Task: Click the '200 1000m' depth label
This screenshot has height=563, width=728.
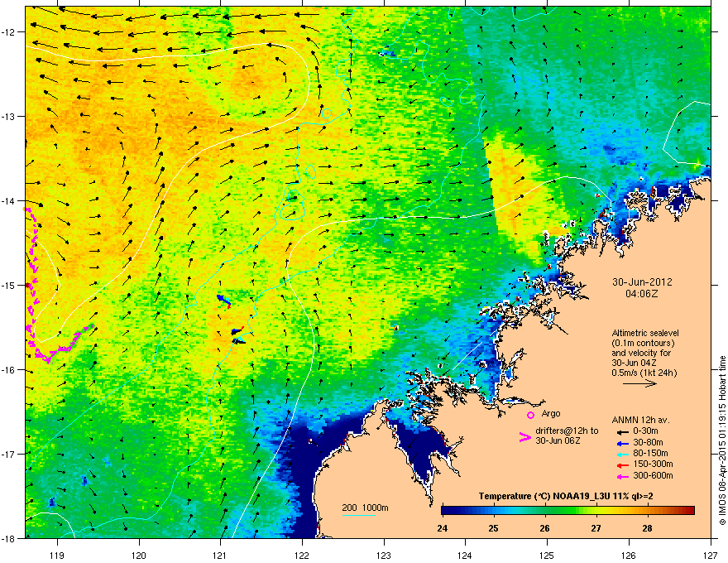Action: pyautogui.click(x=365, y=508)
